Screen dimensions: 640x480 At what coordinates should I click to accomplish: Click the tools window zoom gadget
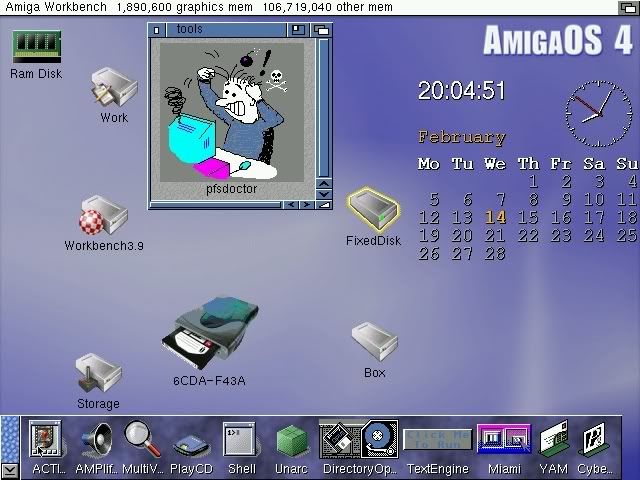point(298,30)
